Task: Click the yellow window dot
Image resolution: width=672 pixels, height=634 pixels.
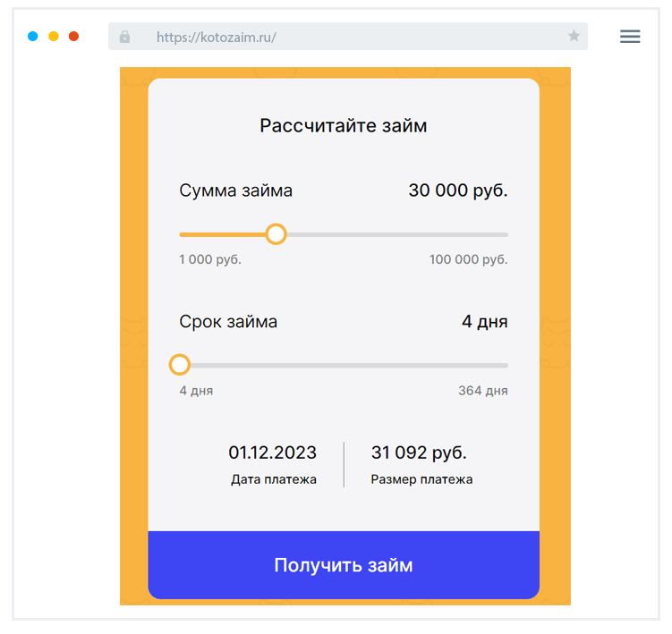Action: [x=54, y=37]
